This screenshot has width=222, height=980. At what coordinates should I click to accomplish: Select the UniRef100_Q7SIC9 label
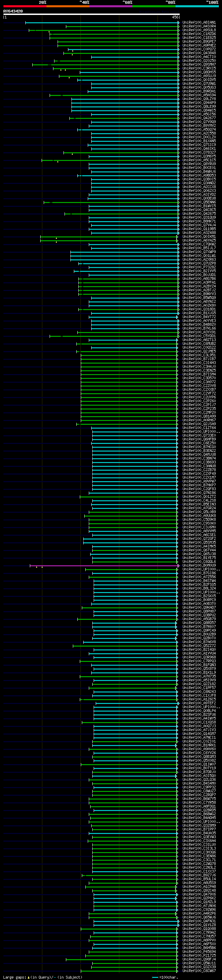[x=199, y=145]
